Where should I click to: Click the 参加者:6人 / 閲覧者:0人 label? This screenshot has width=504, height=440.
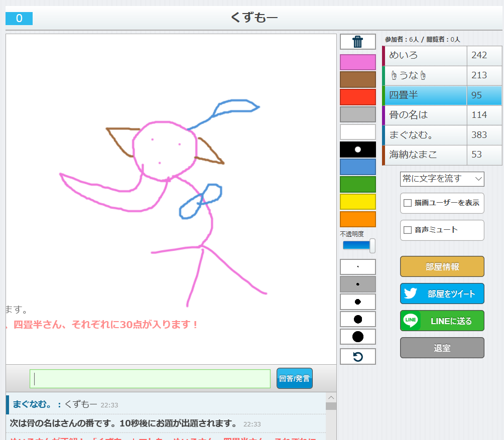[422, 40]
